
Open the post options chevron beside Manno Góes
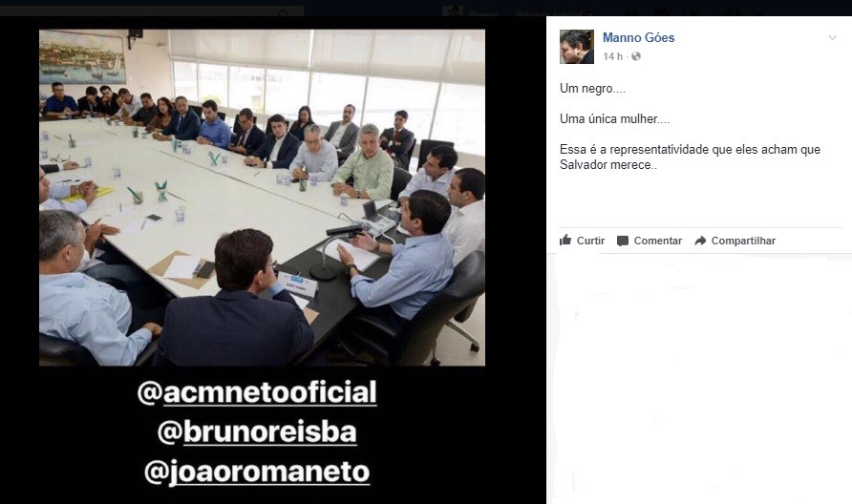[833, 37]
